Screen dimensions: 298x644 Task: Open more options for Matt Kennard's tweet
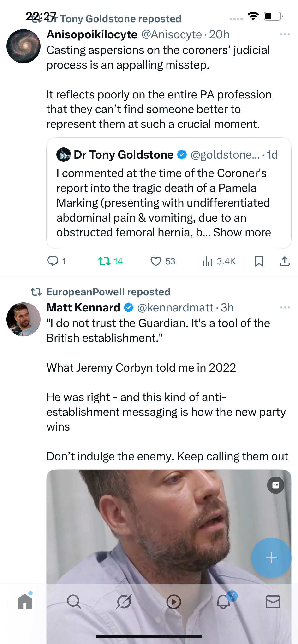(x=285, y=307)
